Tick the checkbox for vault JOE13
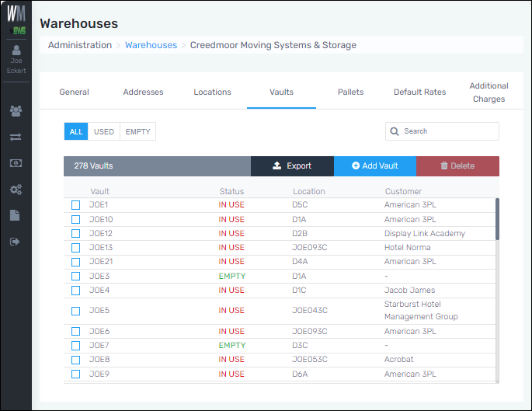 tap(75, 248)
